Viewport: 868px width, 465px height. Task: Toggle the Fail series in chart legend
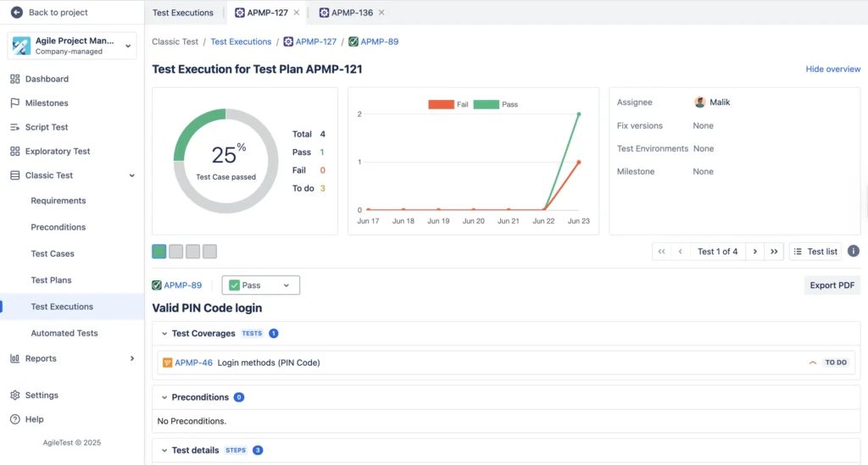448,104
